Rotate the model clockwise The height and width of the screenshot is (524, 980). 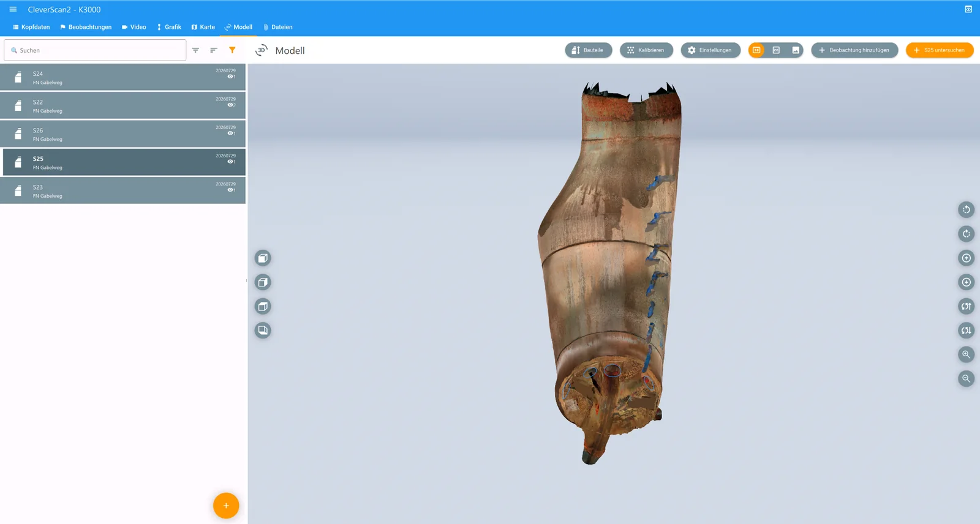[x=966, y=234]
